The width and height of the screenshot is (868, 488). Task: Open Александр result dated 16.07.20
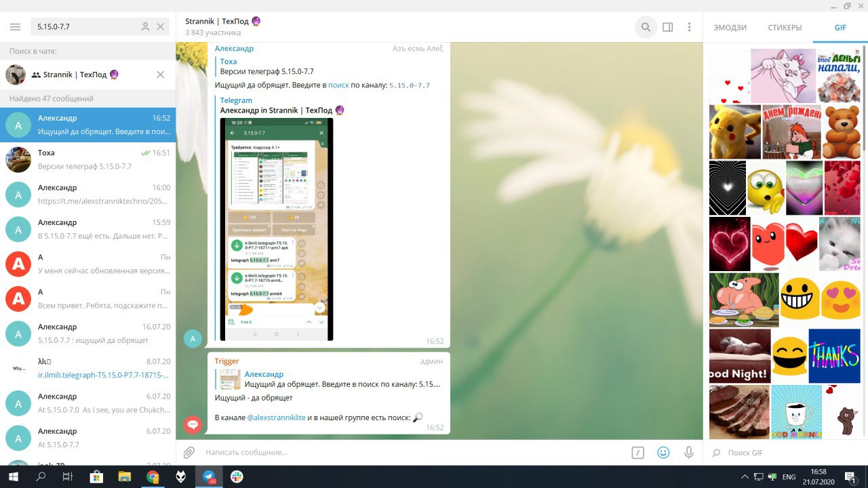(88, 333)
